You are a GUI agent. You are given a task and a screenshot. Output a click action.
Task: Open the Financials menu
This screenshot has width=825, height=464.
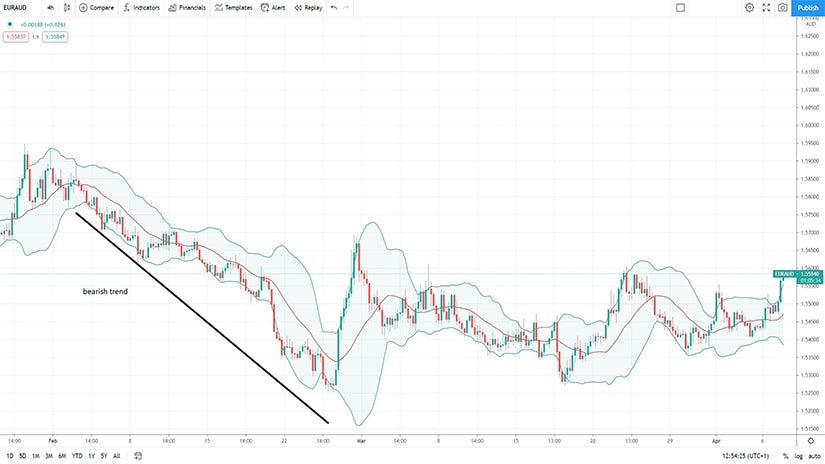click(x=187, y=8)
